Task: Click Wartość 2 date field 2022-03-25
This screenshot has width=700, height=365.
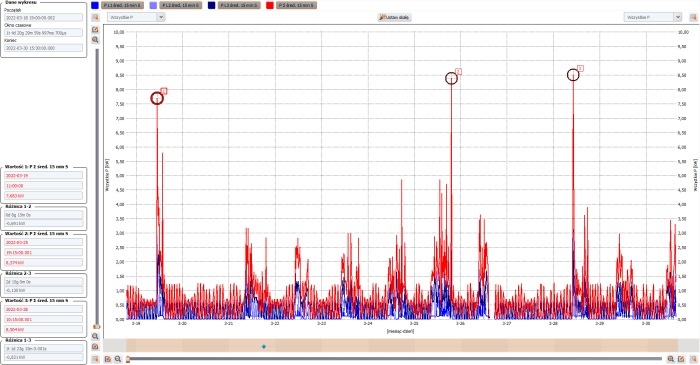Action: (43, 242)
